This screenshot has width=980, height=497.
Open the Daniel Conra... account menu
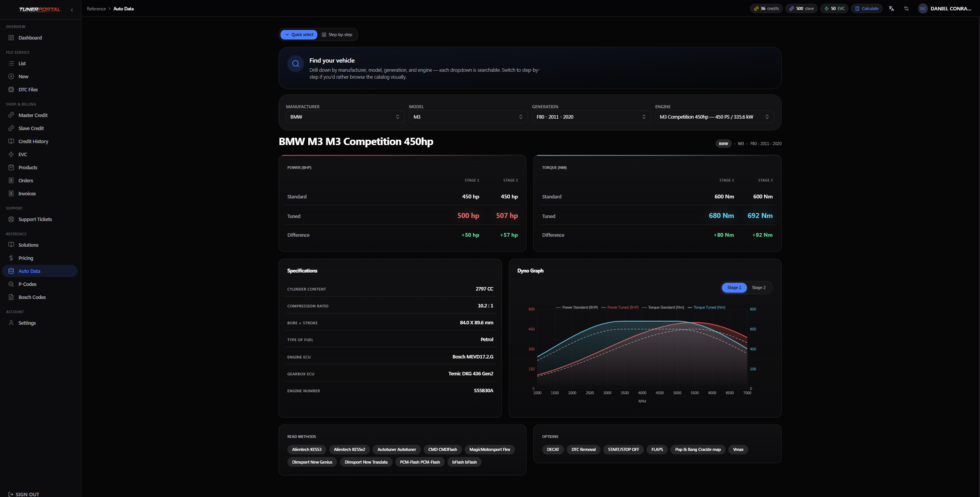pyautogui.click(x=945, y=8)
